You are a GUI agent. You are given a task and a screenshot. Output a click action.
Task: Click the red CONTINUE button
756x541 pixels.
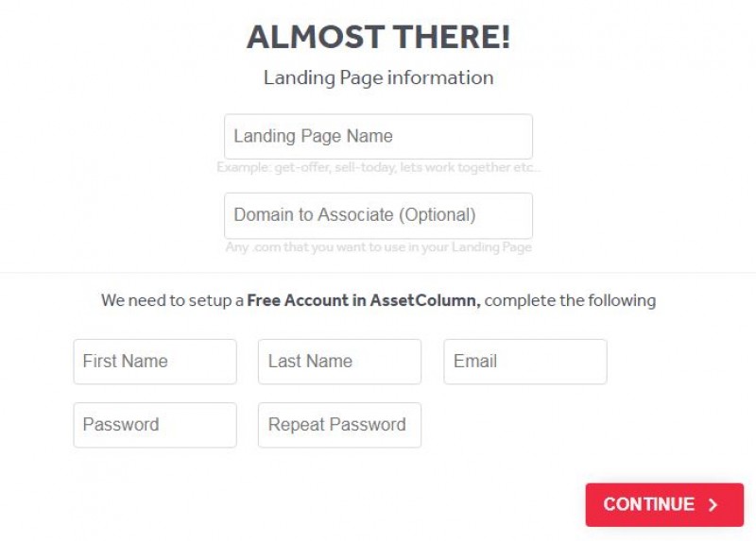pyautogui.click(x=664, y=504)
